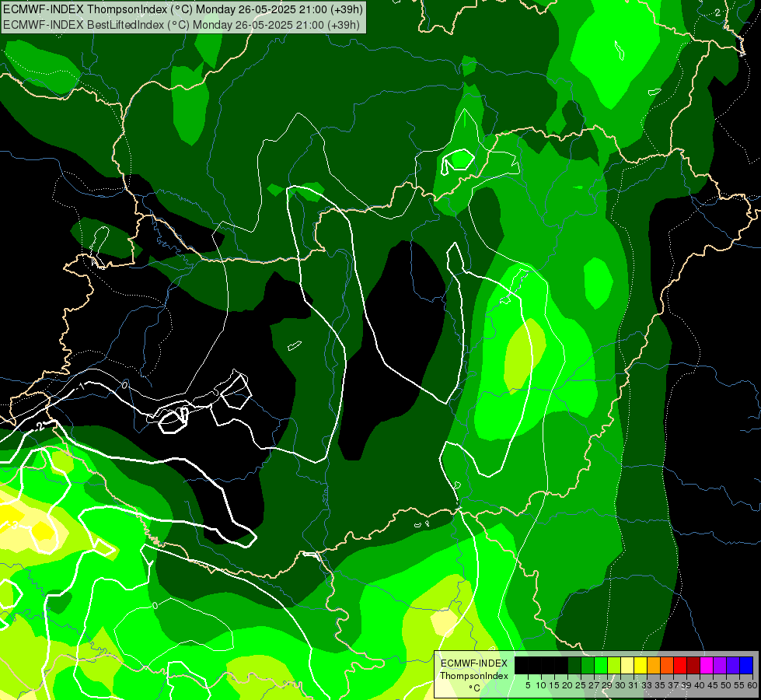Pick the yellow 31–33 legend swatch
Image resolution: width=761 pixels, height=700 pixels.
641,666
